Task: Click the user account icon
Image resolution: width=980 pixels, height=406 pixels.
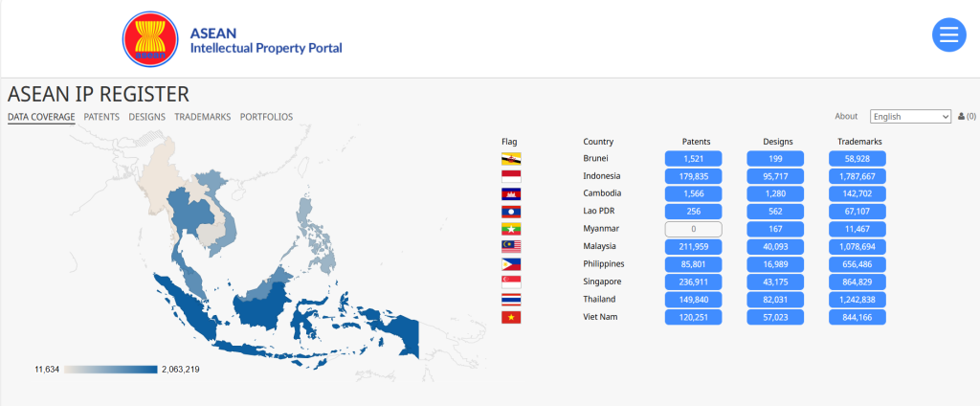Action: click(x=961, y=117)
